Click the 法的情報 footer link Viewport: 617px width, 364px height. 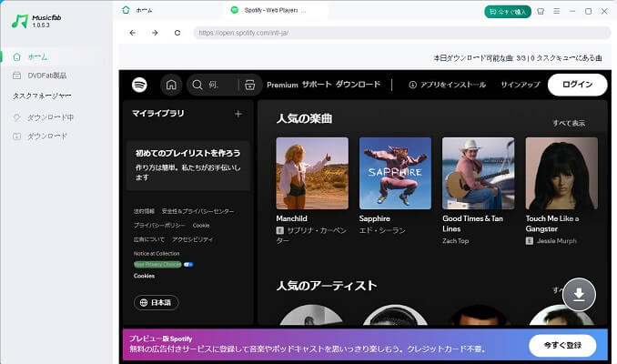144,211
